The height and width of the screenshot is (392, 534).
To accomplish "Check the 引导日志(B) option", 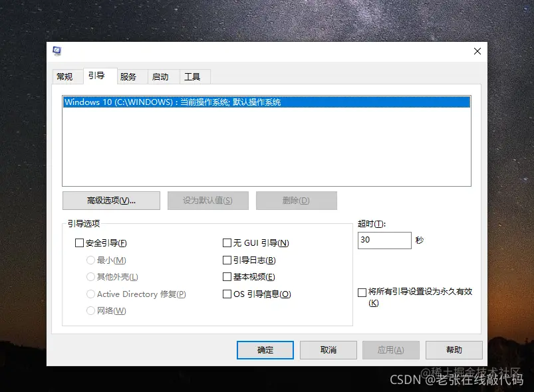I will [x=227, y=260].
